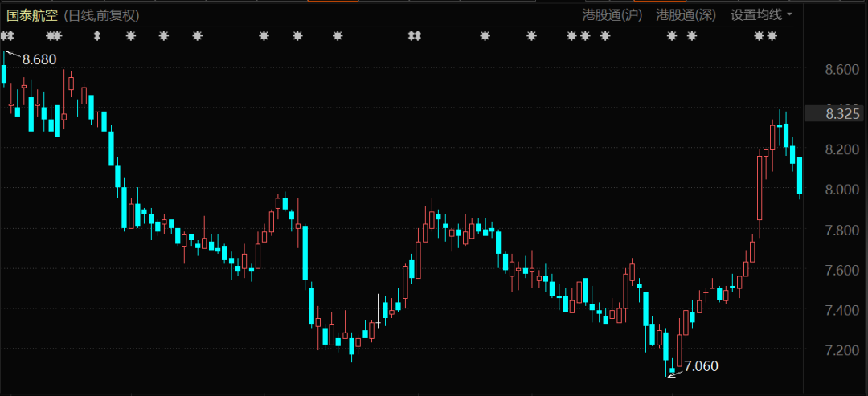Click the 国泰航空 stock name

click(x=33, y=14)
